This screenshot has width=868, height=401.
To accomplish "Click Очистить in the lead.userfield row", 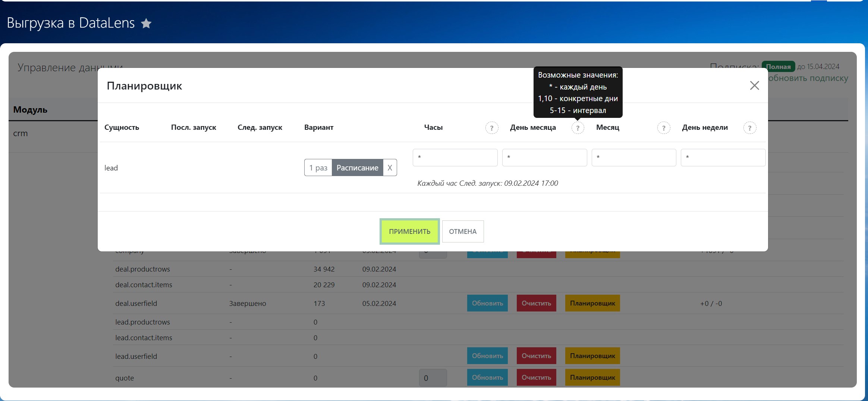I will tap(536, 356).
